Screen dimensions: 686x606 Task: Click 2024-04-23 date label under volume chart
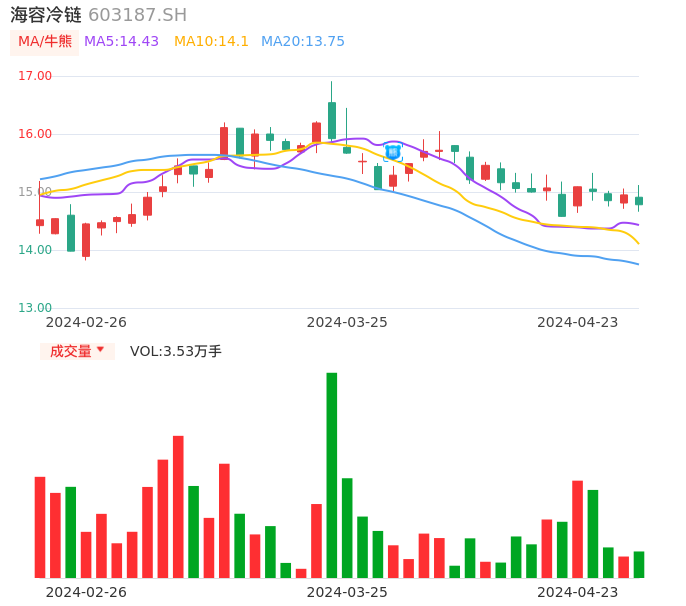(x=578, y=591)
